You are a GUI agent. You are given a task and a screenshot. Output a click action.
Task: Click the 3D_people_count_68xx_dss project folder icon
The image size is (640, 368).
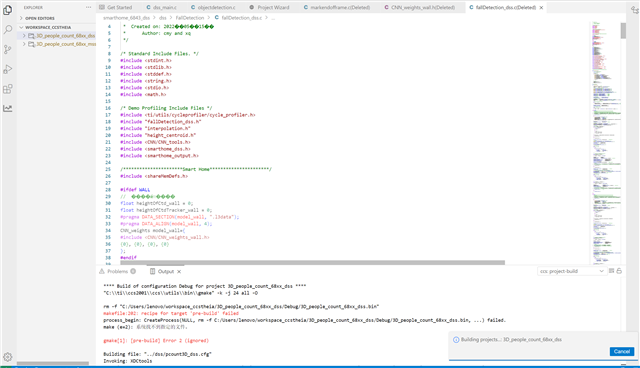(31, 36)
